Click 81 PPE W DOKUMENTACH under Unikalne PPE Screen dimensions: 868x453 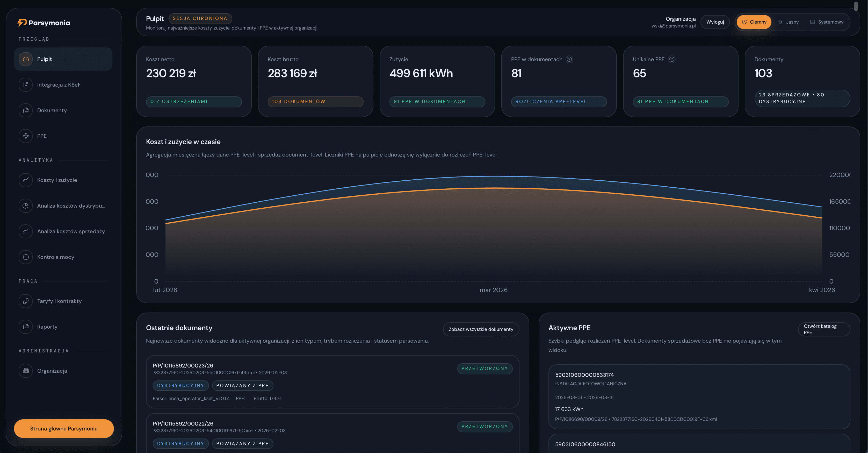point(680,102)
